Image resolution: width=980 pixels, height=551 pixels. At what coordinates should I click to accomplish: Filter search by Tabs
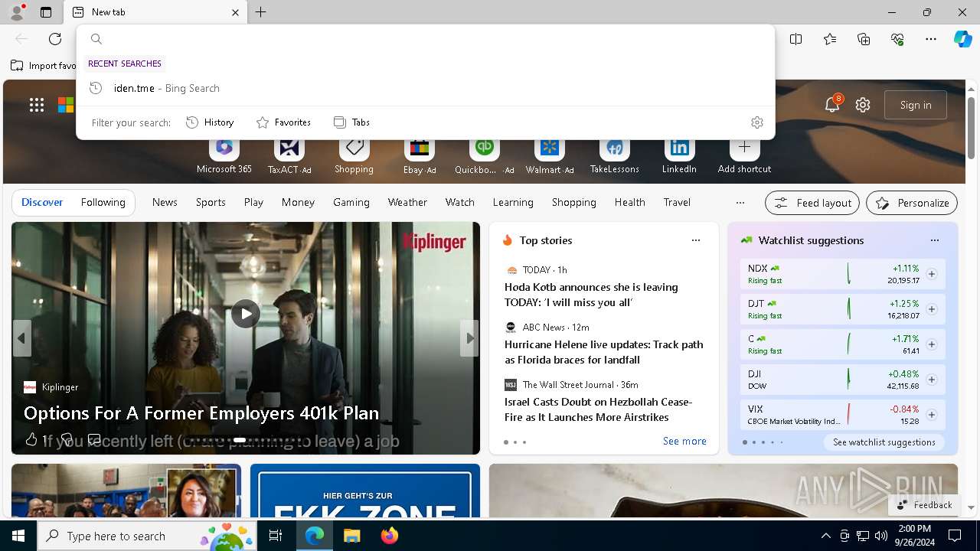[x=351, y=122]
